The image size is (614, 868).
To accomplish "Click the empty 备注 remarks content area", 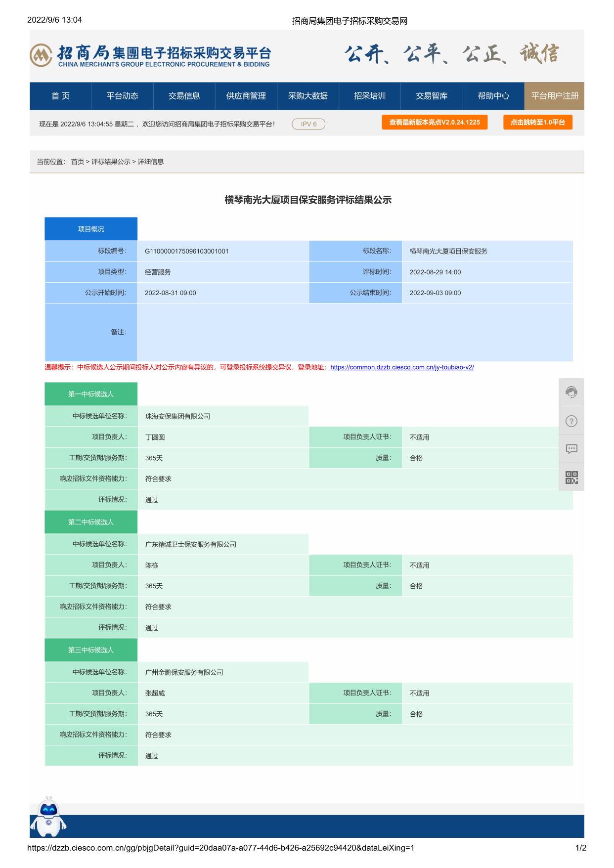I will (355, 332).
